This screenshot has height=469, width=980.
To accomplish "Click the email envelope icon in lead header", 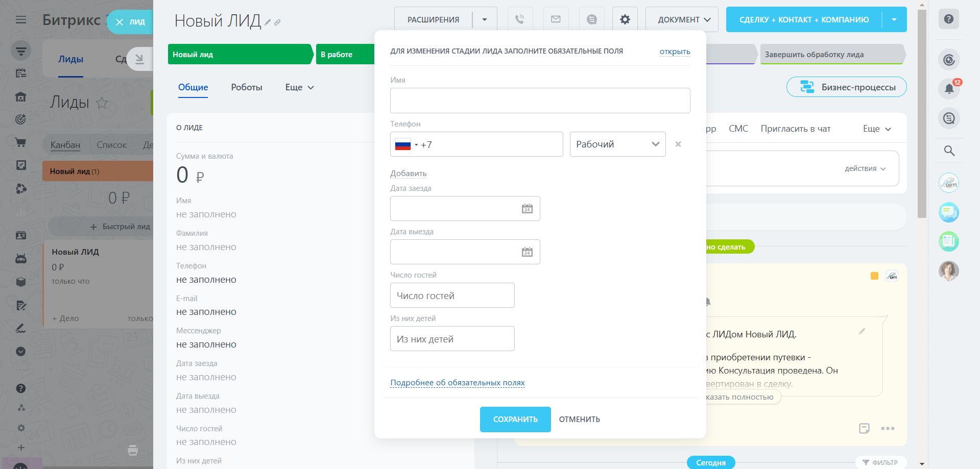I will [x=556, y=19].
